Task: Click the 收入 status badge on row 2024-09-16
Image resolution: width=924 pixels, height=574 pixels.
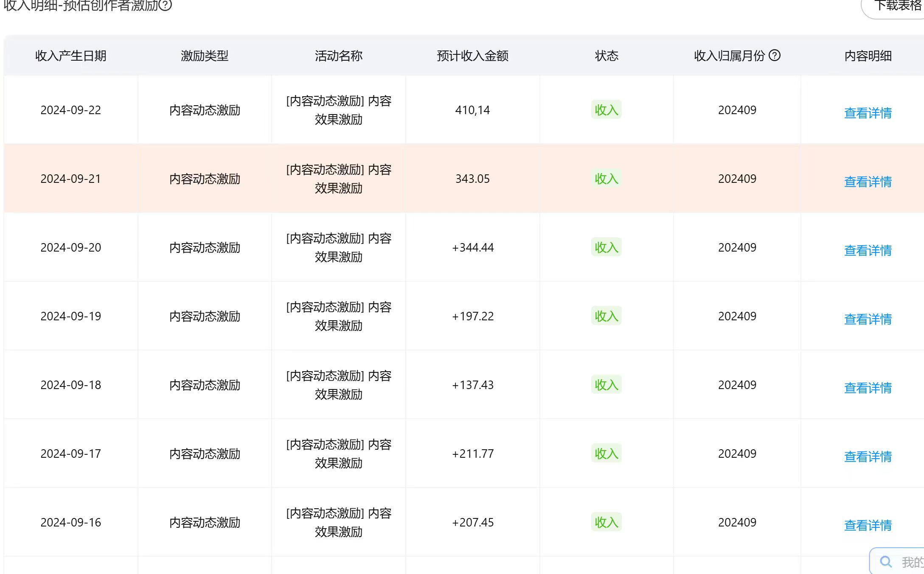Action: [x=606, y=522]
